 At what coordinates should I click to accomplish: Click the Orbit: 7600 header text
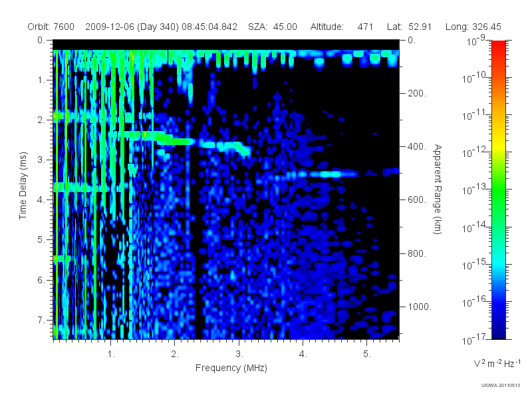pos(51,27)
